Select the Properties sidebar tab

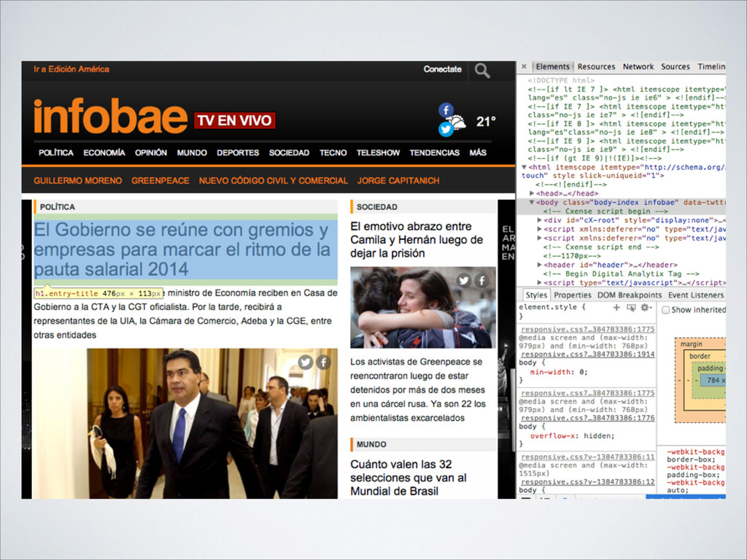click(572, 295)
